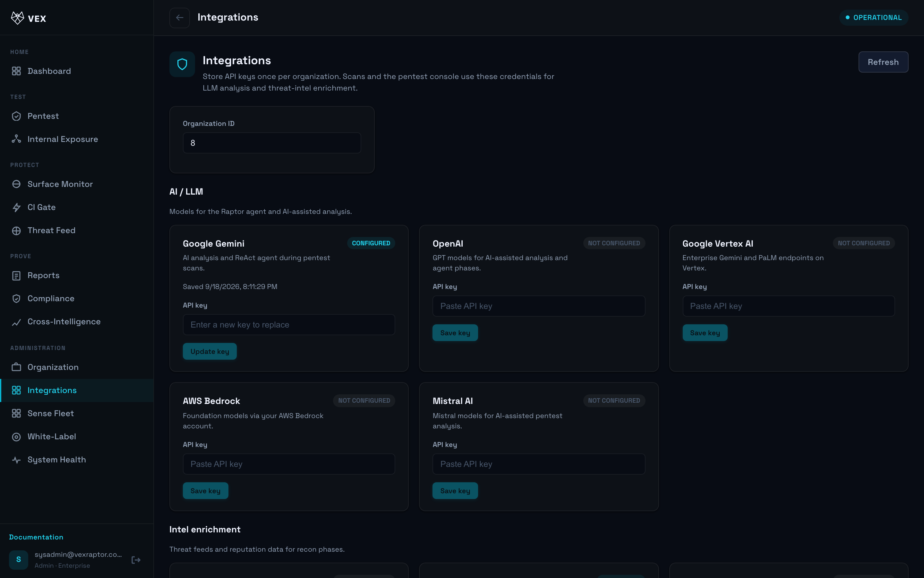Save the AWS Bedrock key
The height and width of the screenshot is (578, 924).
[205, 491]
